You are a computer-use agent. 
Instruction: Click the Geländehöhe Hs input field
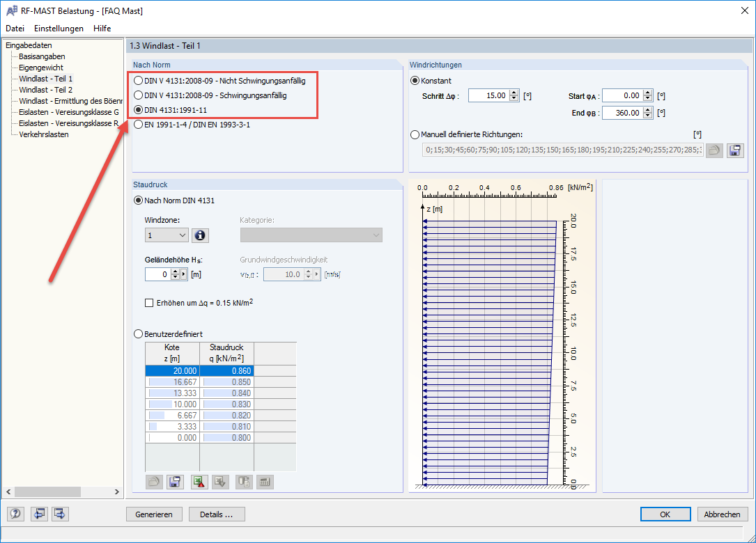[157, 274]
